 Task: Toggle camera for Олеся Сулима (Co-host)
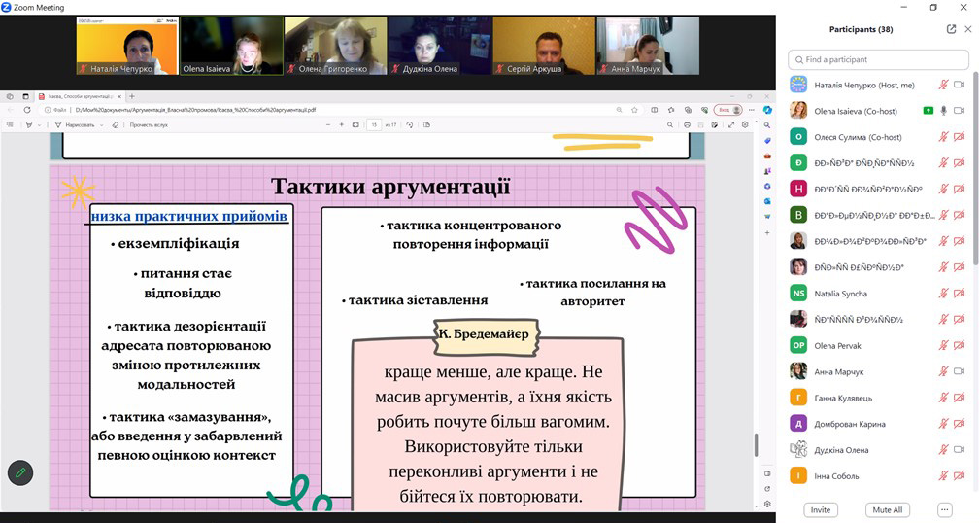tap(960, 137)
